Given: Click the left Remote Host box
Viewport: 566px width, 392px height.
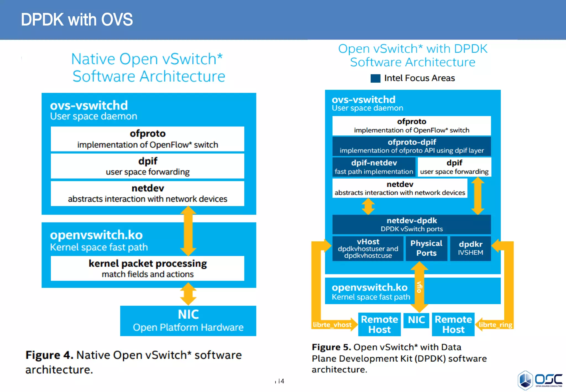Looking at the screenshot, I should pos(379,324).
